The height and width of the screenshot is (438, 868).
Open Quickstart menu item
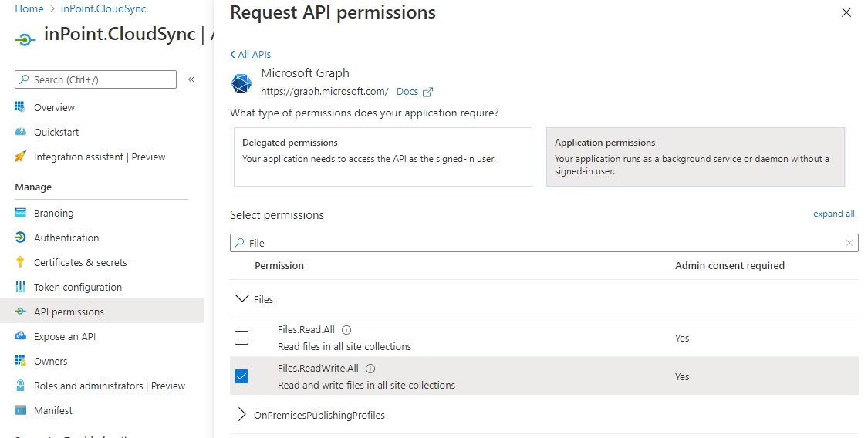[x=56, y=132]
